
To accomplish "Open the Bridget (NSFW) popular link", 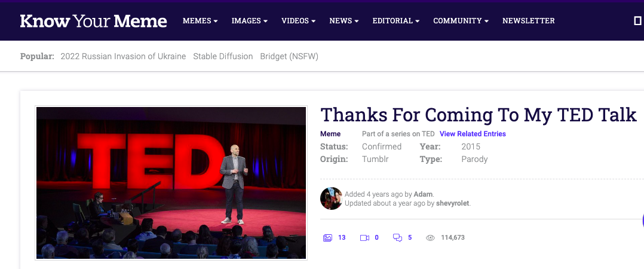I will (x=289, y=56).
